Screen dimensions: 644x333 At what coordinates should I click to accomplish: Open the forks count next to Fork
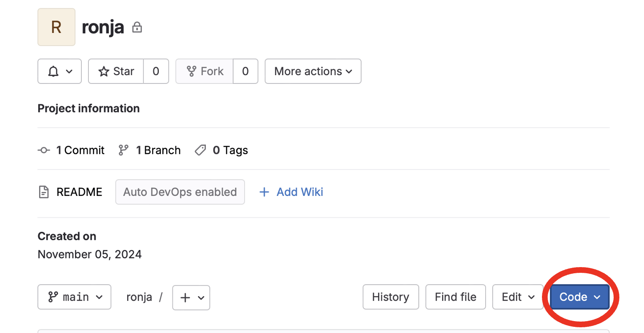point(245,71)
